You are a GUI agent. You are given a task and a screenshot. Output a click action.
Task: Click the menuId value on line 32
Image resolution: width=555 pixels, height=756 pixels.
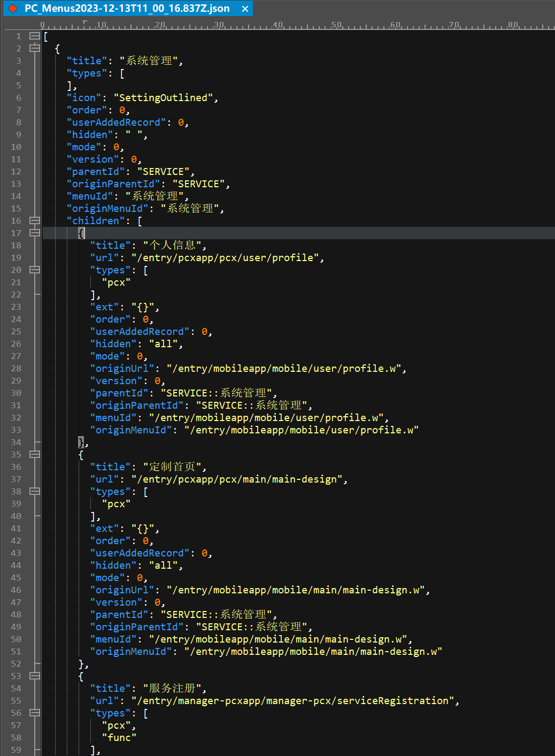tap(266, 417)
